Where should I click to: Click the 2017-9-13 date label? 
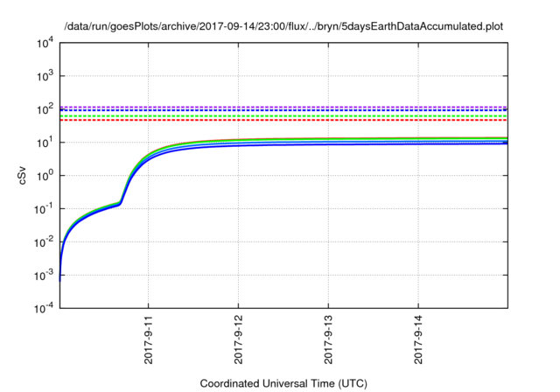tap(329, 339)
